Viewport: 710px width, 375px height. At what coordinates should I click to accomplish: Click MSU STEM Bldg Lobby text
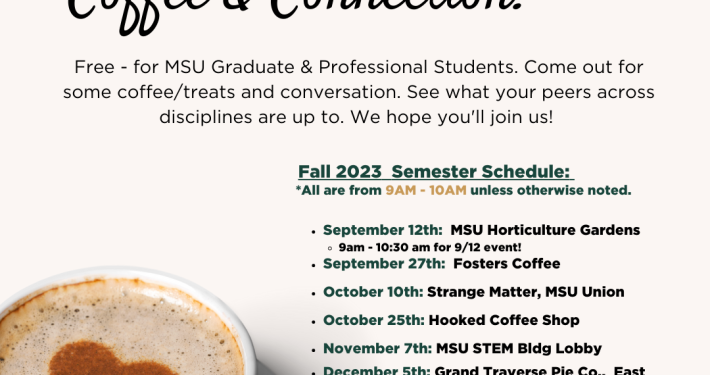coord(519,349)
